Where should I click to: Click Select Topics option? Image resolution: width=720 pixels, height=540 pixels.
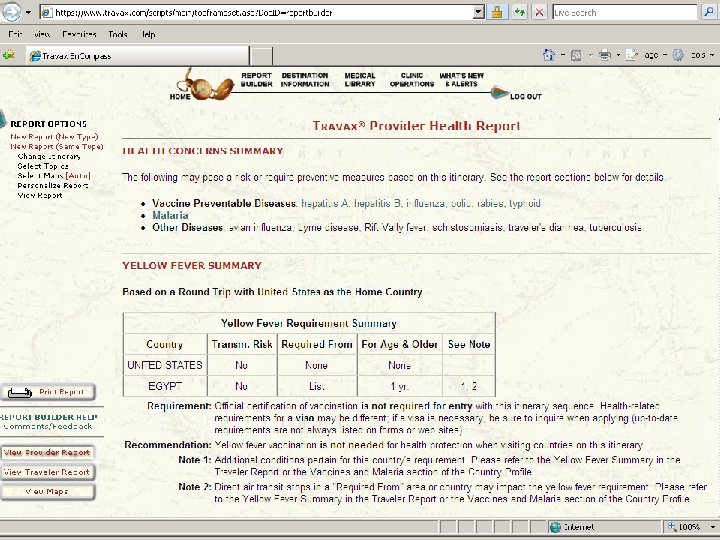coord(43,166)
